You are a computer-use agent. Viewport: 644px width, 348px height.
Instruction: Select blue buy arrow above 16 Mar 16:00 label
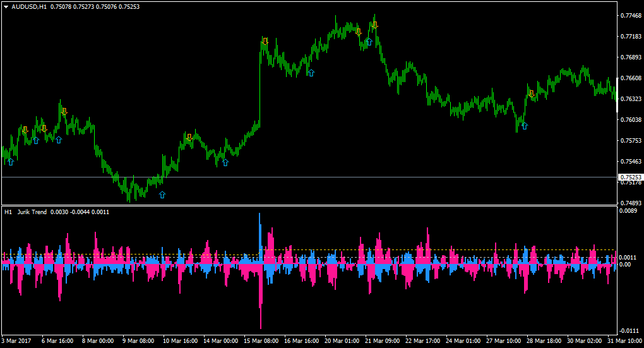click(x=311, y=73)
